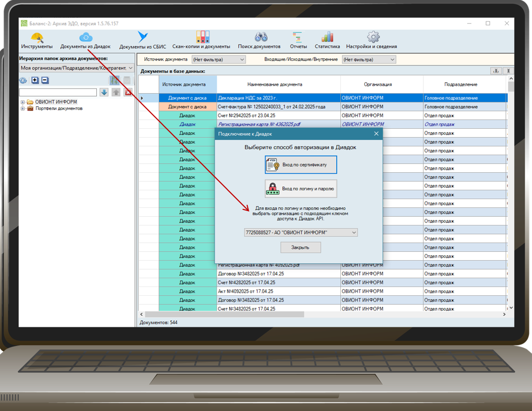Open the organization dropdown 7725088527

(x=301, y=232)
